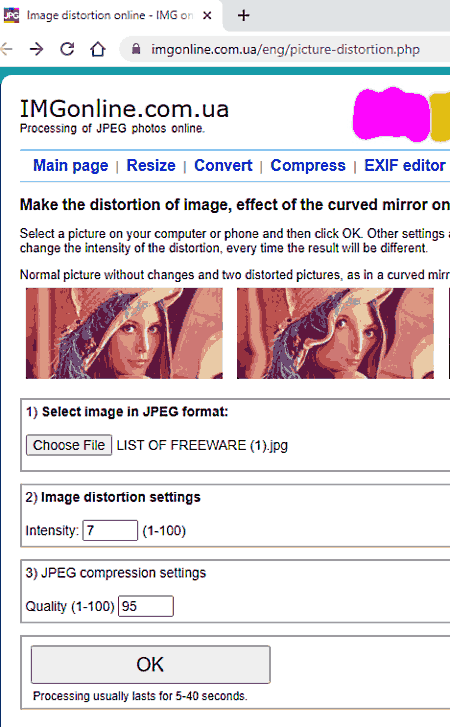Click the browser forward arrow

36,49
